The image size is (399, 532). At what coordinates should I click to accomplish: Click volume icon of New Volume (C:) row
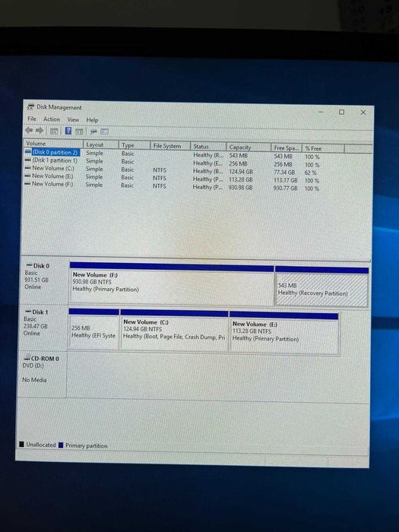pos(28,168)
